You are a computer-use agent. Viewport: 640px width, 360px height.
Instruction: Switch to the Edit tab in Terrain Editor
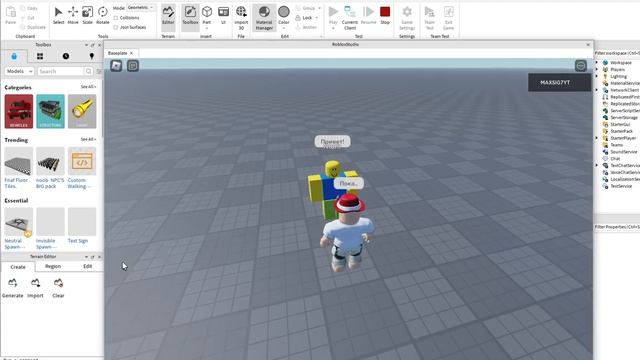[88, 266]
